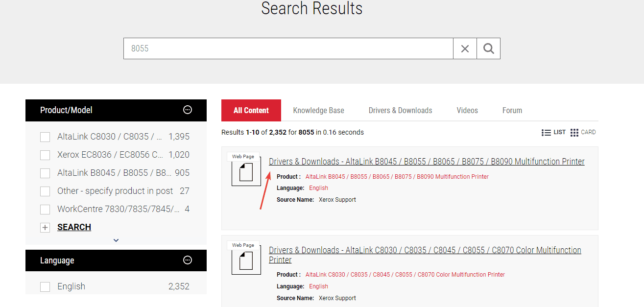The image size is (644, 307).
Task: Click the search input field containing 8055
Action: 288,48
